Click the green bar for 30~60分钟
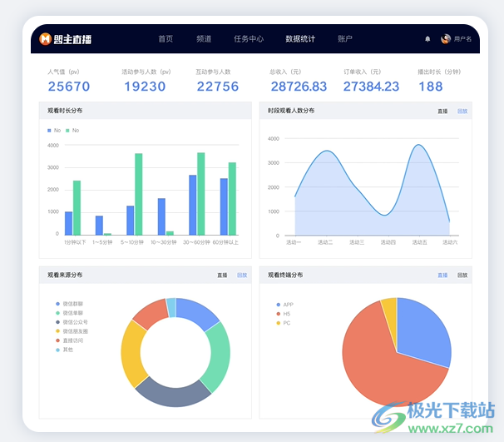504x442 pixels. pyautogui.click(x=201, y=194)
